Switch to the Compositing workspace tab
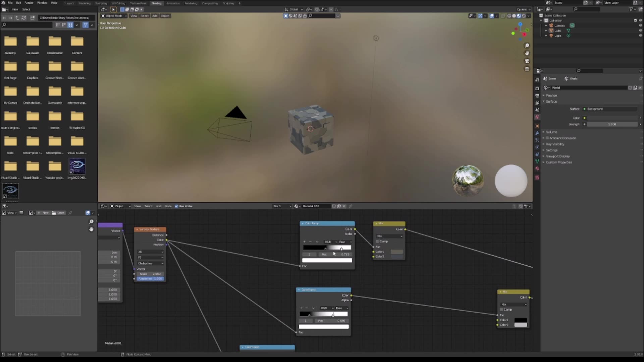Screen dimensions: 644x362 tap(210, 3)
